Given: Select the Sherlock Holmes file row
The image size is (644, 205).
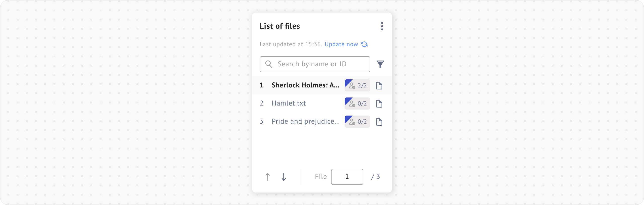Looking at the screenshot, I should click(x=305, y=85).
